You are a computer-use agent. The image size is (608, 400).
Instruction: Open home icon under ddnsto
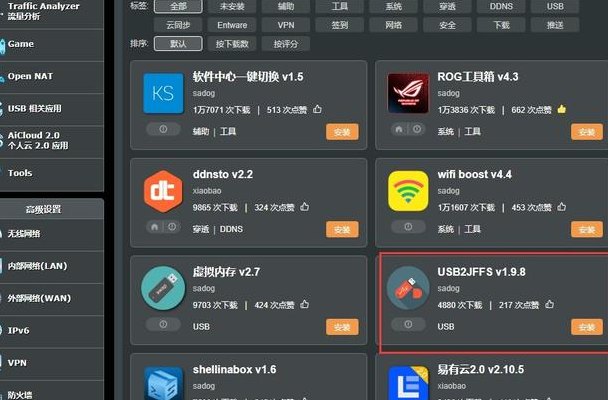pos(154,227)
